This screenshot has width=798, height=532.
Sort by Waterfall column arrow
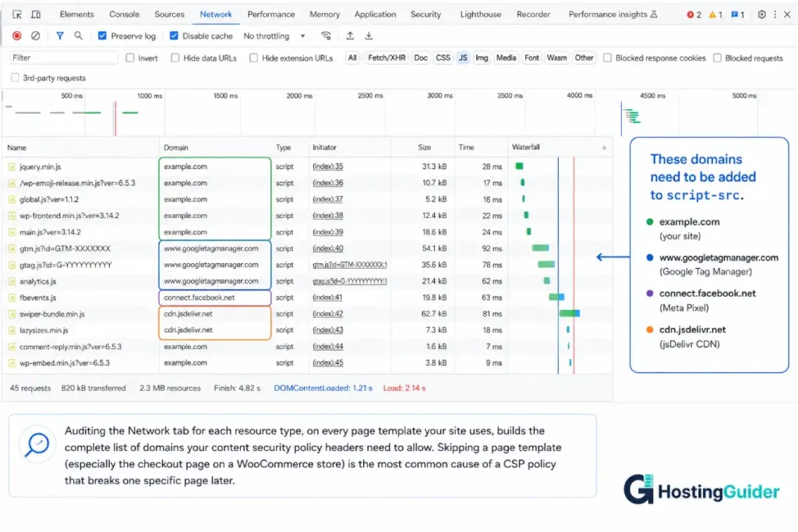point(604,147)
